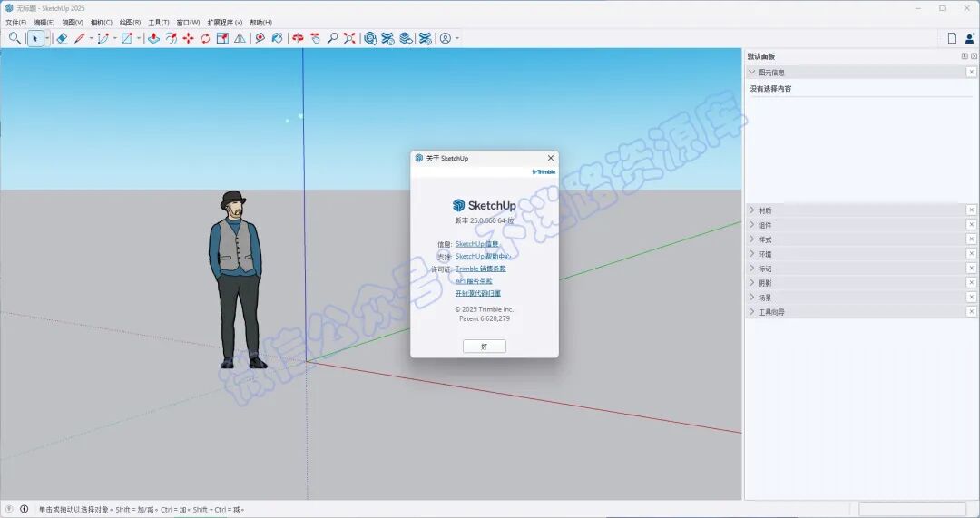
Task: Click the measurements input box in status bar
Action: 913,509
